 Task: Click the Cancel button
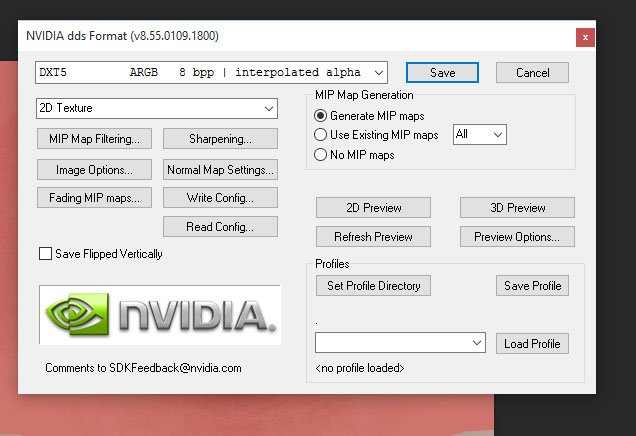click(532, 73)
